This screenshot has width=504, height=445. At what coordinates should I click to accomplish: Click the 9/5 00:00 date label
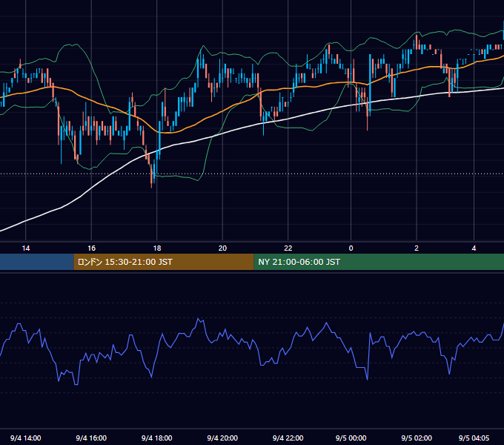click(351, 438)
